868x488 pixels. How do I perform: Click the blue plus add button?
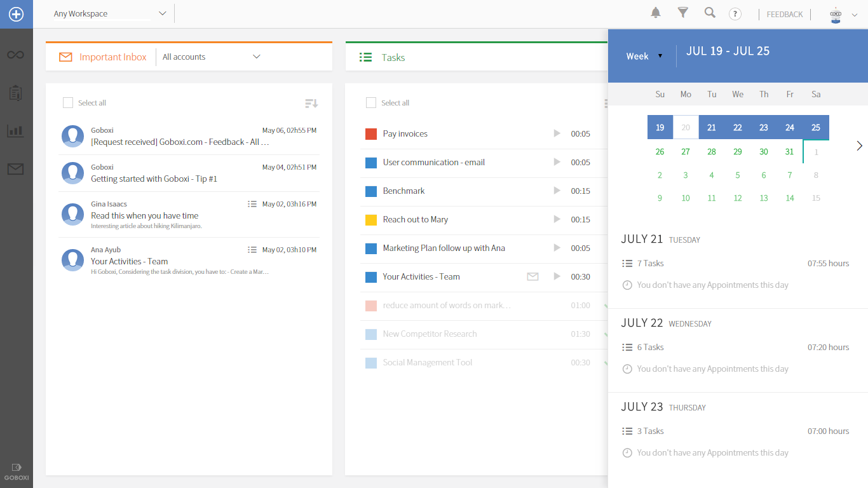pos(16,14)
